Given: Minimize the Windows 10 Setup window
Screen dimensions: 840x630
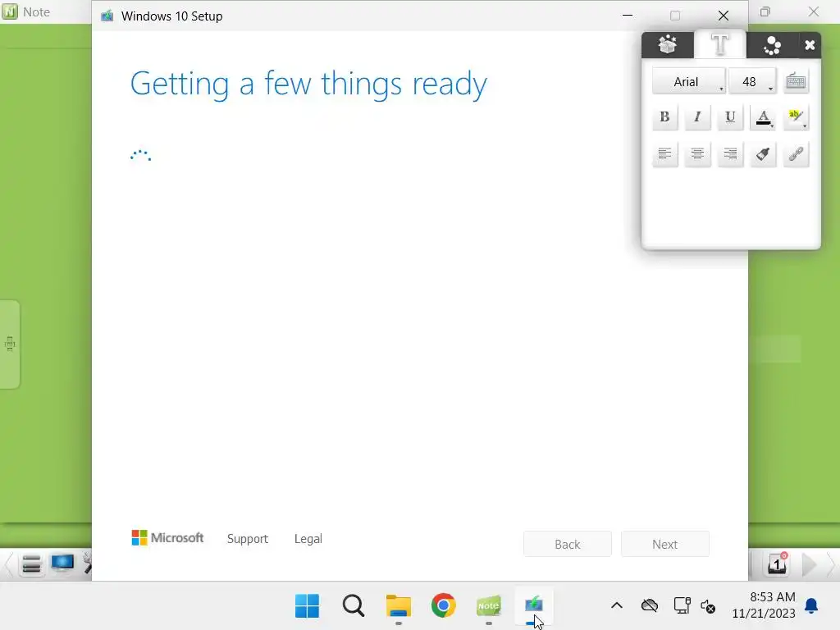Looking at the screenshot, I should click(628, 16).
